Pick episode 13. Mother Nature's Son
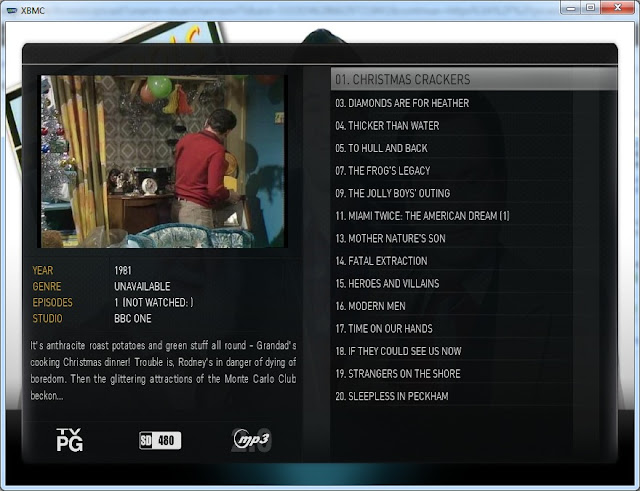The height and width of the screenshot is (491, 640). (473, 238)
